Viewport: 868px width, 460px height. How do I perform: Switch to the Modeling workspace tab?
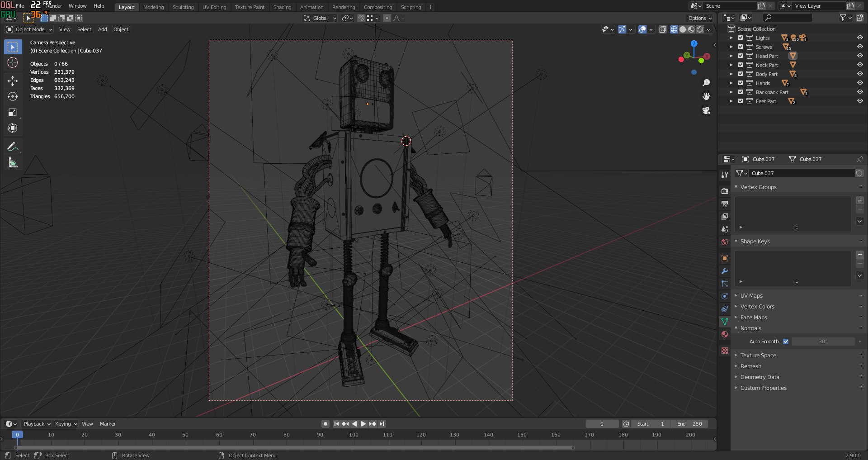pos(153,7)
